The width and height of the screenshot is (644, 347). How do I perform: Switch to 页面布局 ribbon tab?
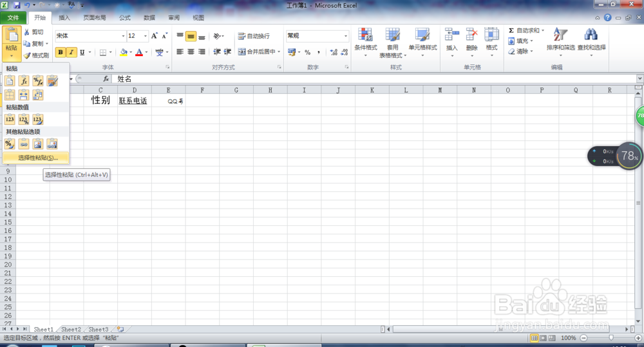(95, 17)
